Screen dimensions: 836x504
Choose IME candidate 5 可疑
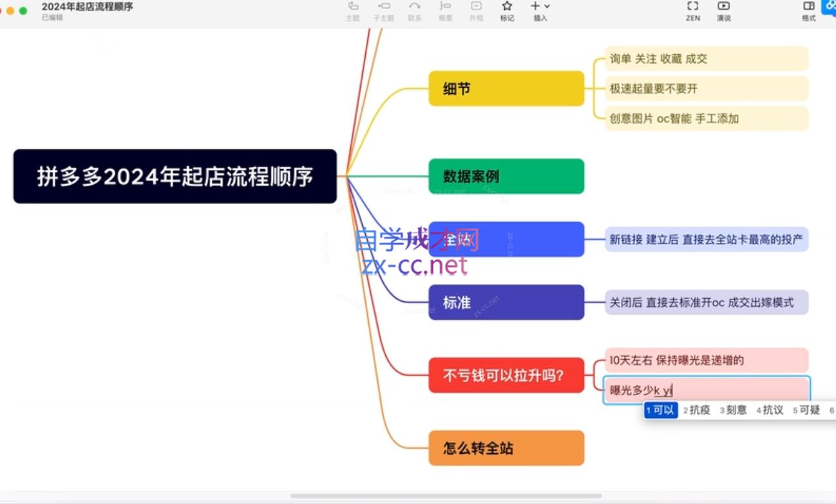pos(806,410)
